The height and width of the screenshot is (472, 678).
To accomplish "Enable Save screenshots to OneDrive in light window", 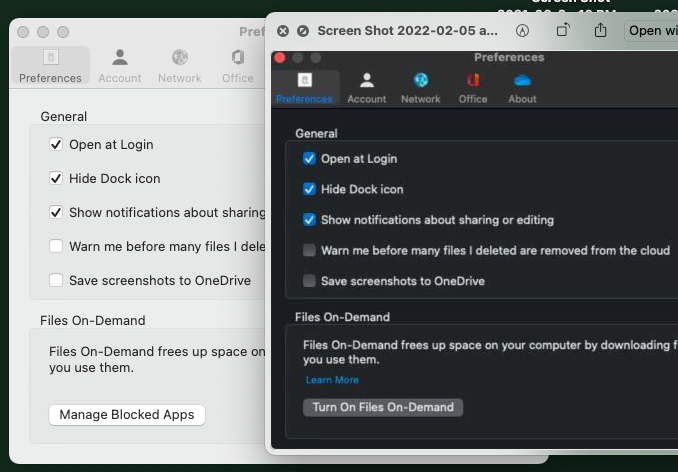I will click(56, 280).
